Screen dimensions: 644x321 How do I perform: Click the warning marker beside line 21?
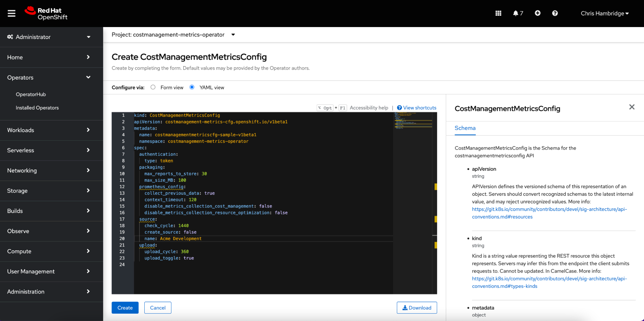436,245
